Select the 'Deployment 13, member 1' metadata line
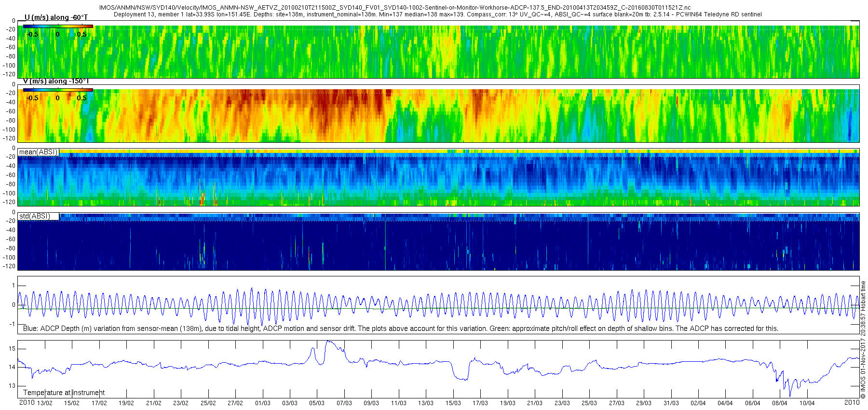Viewport: 868px width, 410px height. [438, 14]
